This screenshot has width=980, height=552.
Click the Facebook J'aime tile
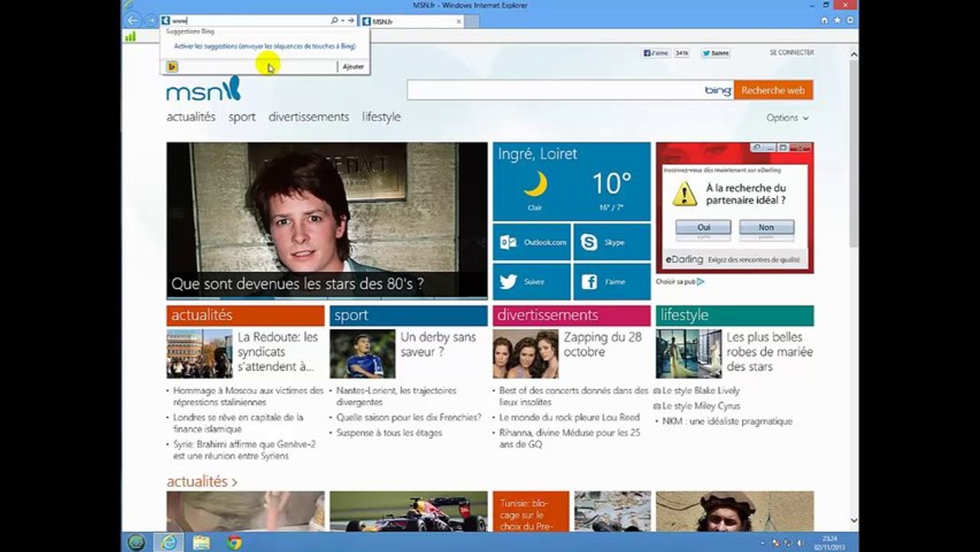(x=611, y=282)
